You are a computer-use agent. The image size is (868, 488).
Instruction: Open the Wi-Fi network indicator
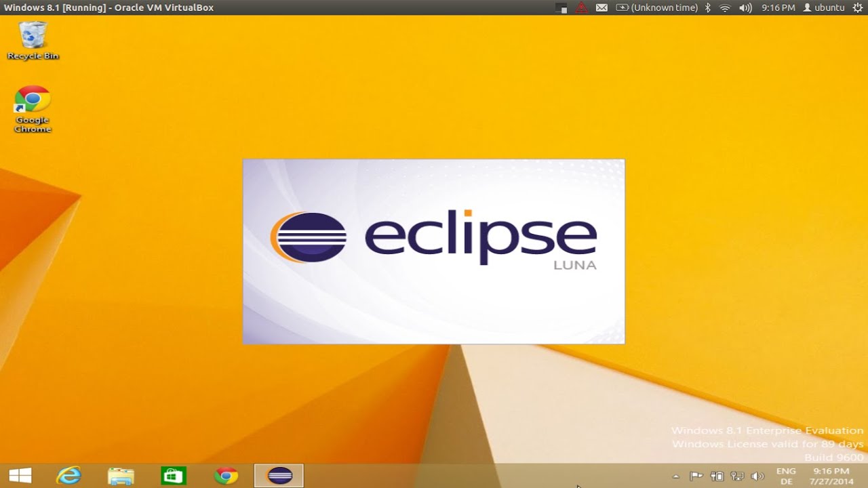click(725, 7)
